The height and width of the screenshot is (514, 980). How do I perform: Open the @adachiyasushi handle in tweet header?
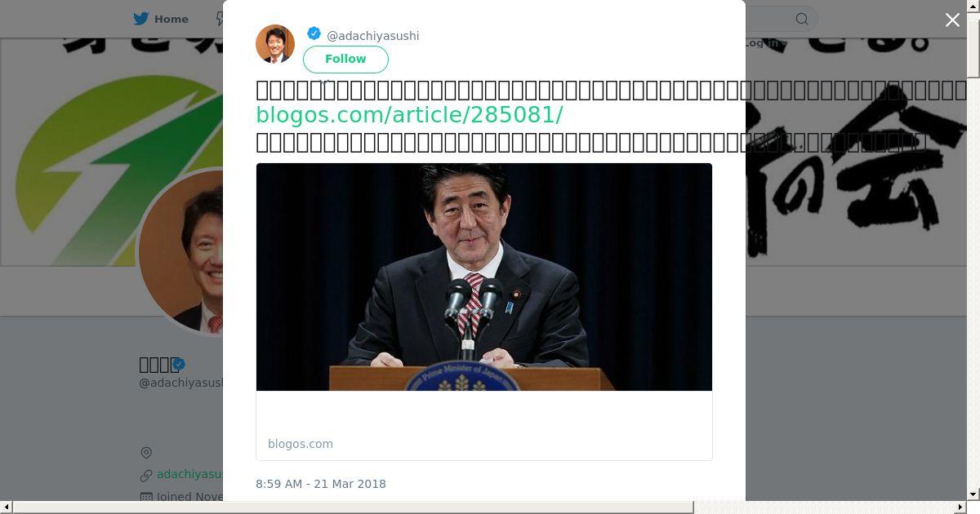[x=373, y=36]
